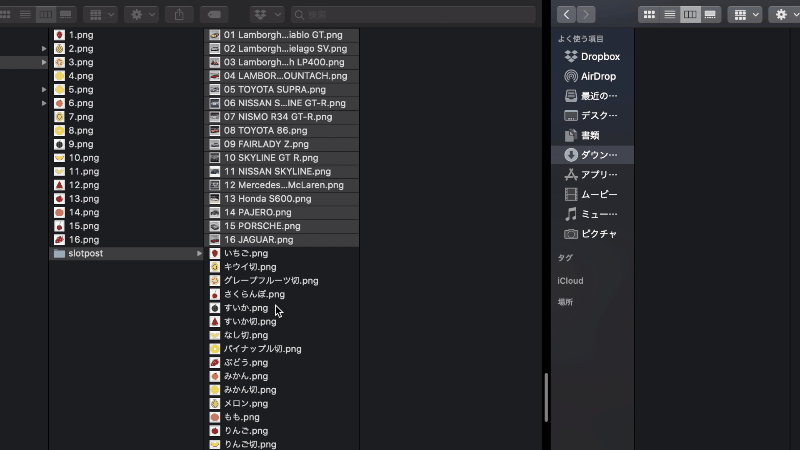This screenshot has height=450, width=800.
Task: Open the group-by dropdown in right window
Action: pyautogui.click(x=744, y=15)
